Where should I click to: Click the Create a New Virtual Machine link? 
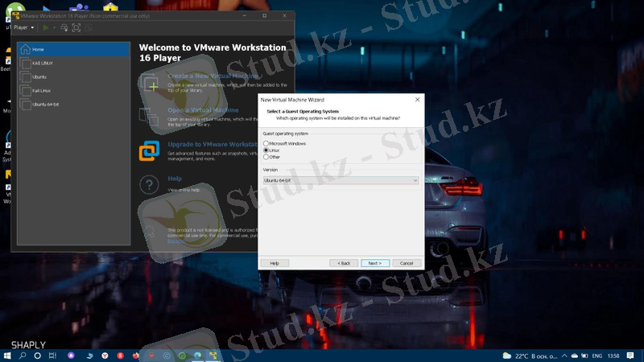point(213,76)
